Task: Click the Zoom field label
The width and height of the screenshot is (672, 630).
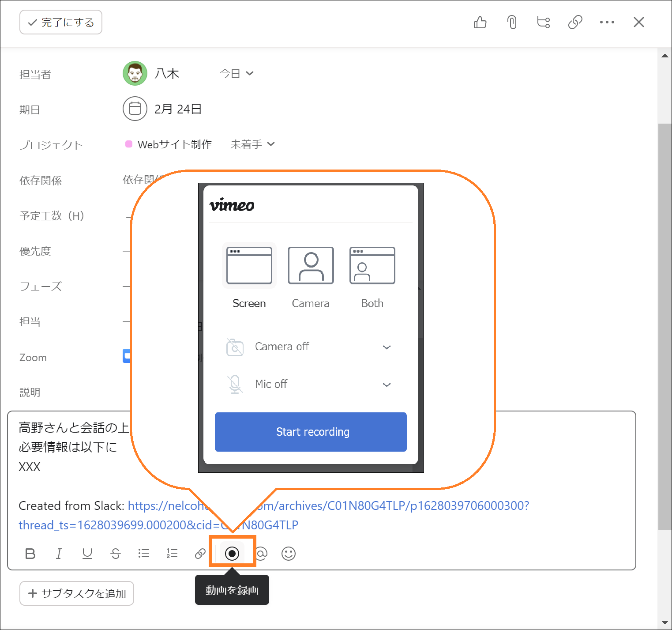Action: [x=33, y=358]
